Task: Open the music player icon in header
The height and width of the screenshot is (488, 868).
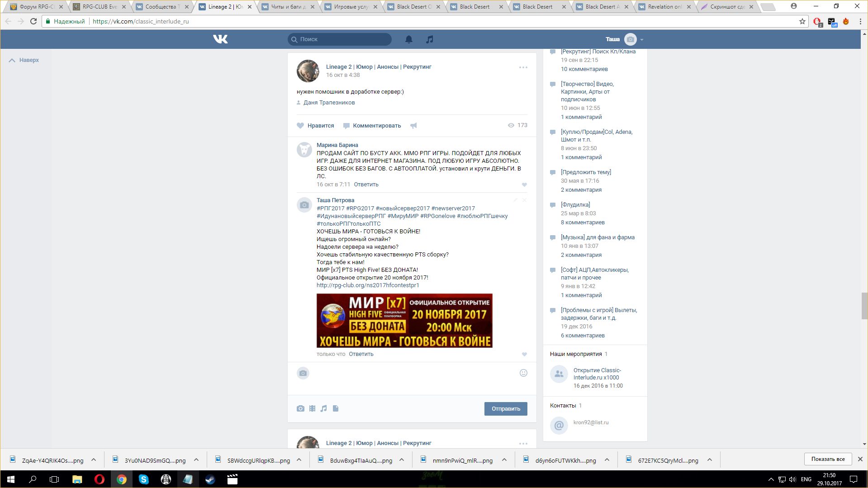Action: [430, 39]
